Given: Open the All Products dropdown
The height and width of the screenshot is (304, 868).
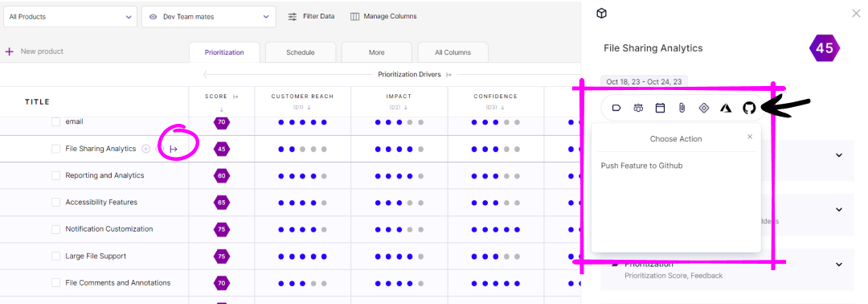Looking at the screenshot, I should click(x=70, y=17).
